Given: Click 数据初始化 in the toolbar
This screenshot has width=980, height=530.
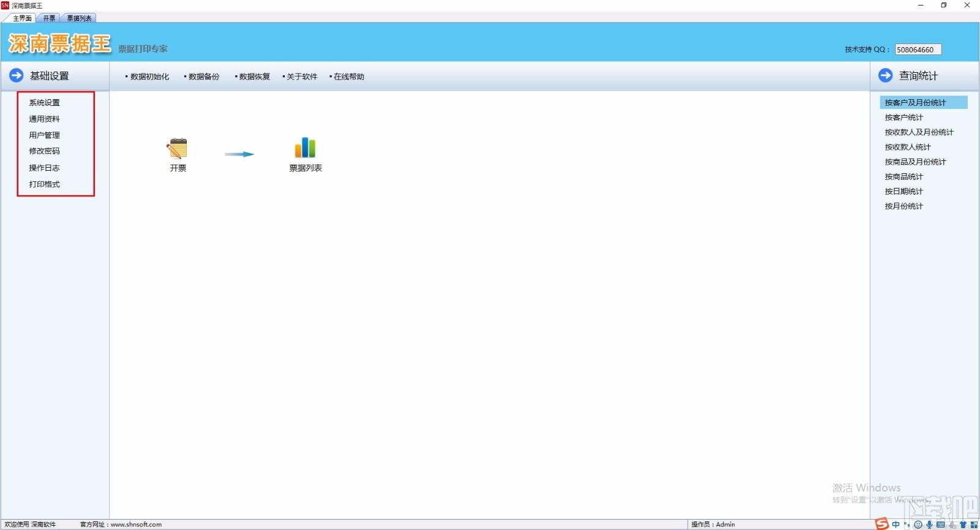Looking at the screenshot, I should coord(149,77).
